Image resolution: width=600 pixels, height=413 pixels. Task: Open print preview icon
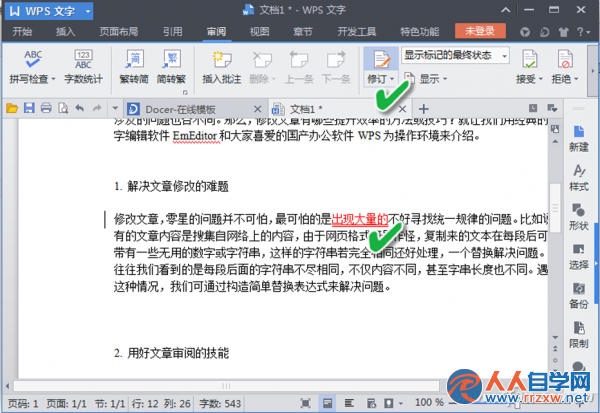(x=63, y=109)
